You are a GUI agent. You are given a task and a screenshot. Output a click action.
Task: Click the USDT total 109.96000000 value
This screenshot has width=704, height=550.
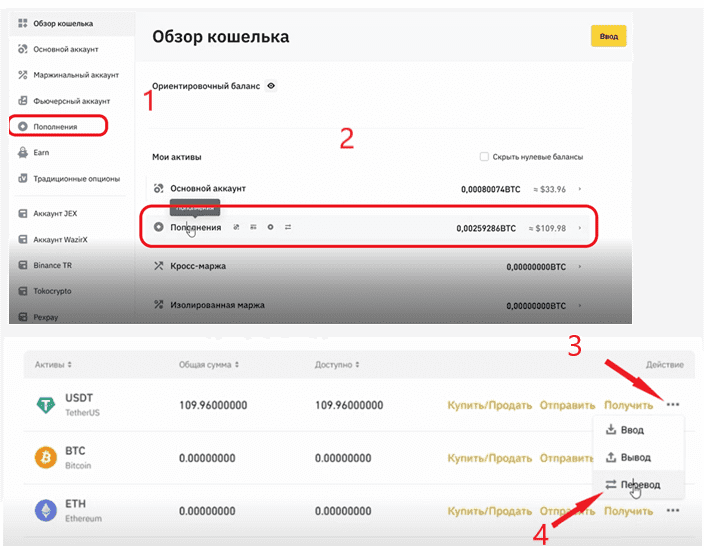[x=213, y=405]
